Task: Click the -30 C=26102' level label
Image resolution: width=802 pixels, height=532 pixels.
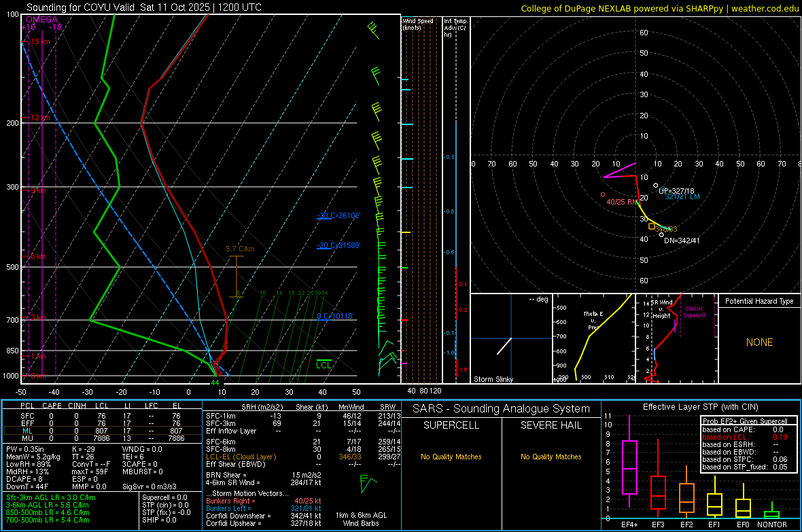Action: pyautogui.click(x=338, y=215)
